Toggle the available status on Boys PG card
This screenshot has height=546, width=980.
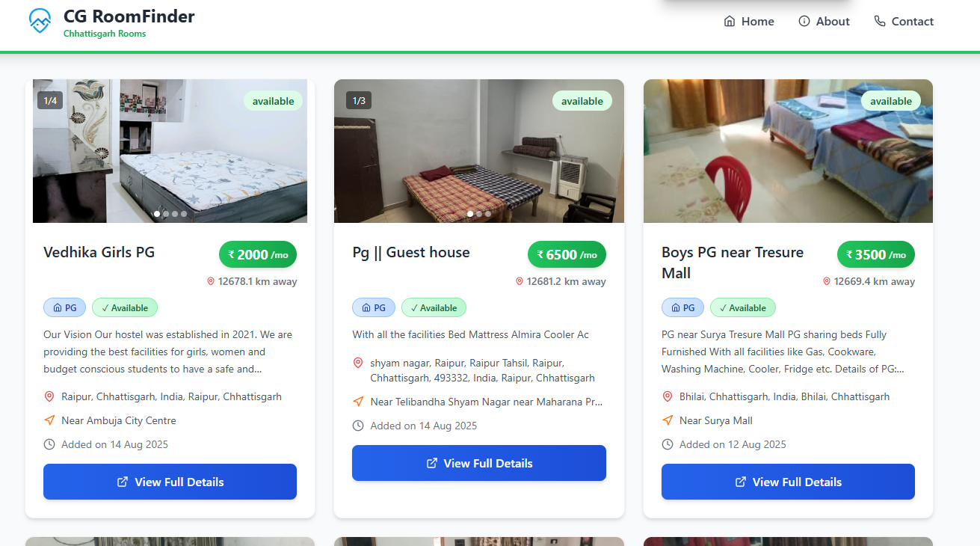(742, 307)
